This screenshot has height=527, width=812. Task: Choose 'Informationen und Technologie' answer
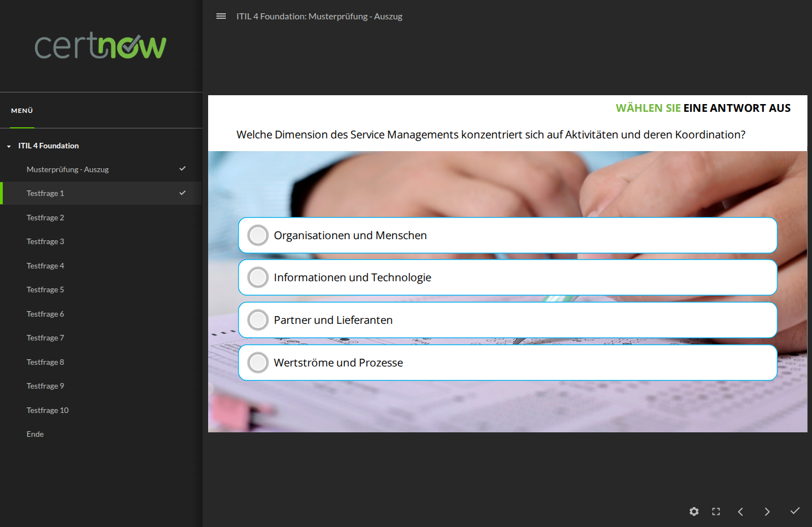[258, 277]
